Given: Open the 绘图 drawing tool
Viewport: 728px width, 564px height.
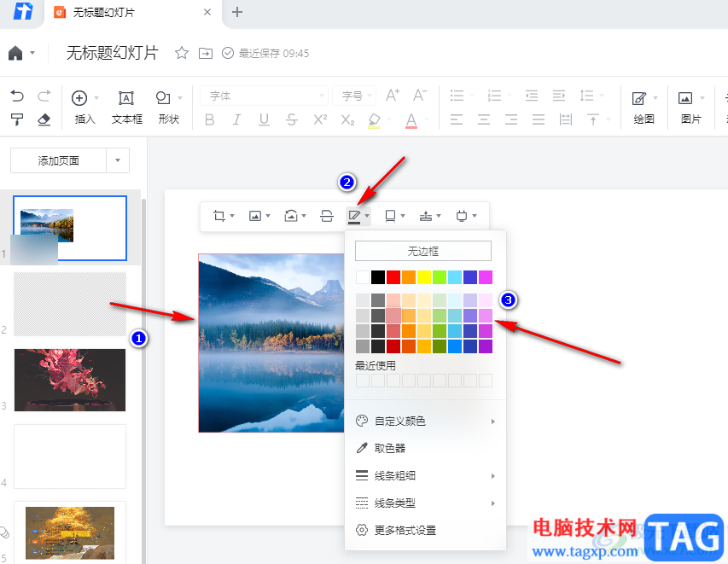Looking at the screenshot, I should coord(644,108).
